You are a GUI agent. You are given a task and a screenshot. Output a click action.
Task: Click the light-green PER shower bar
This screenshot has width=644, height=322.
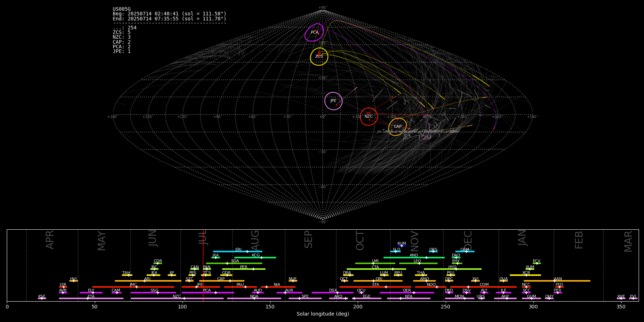pos(244,269)
